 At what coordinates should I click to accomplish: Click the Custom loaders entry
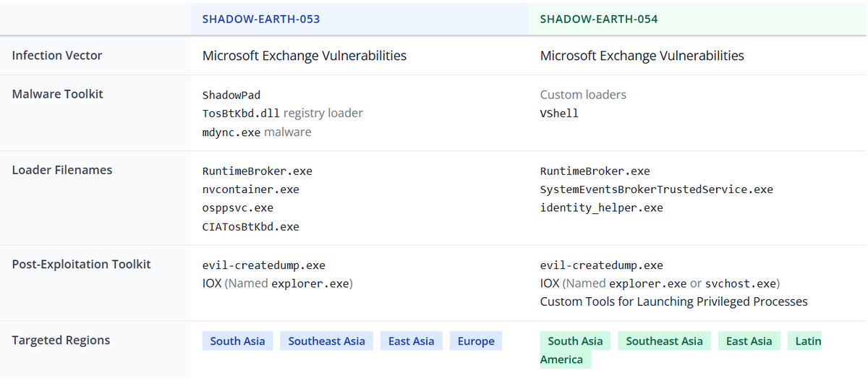coord(583,95)
